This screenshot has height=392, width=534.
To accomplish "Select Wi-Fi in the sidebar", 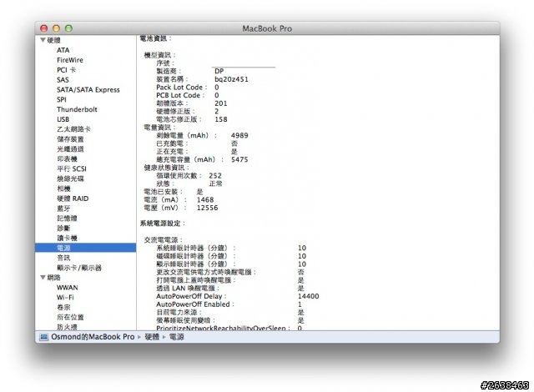I will (x=65, y=298).
